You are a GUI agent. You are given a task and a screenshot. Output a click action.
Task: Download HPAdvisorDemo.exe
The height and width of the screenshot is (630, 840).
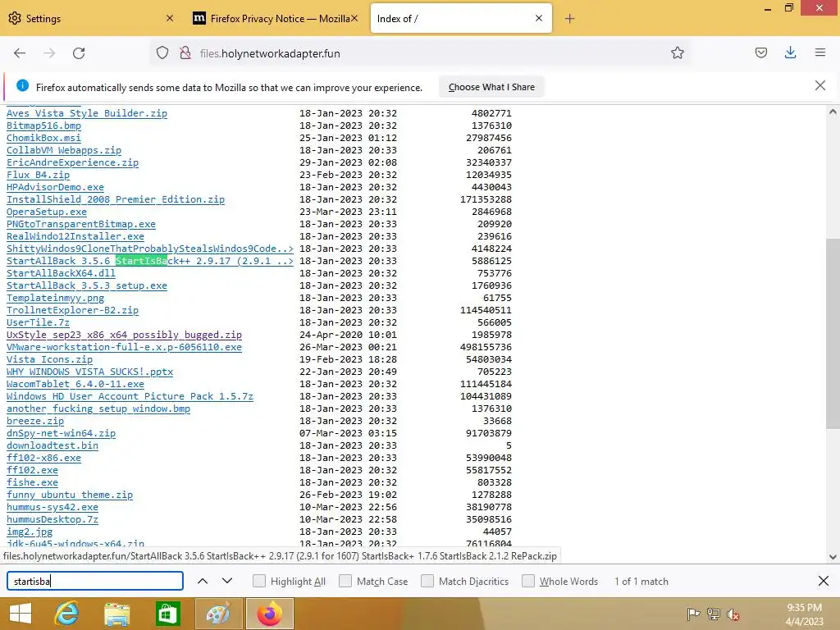(55, 187)
